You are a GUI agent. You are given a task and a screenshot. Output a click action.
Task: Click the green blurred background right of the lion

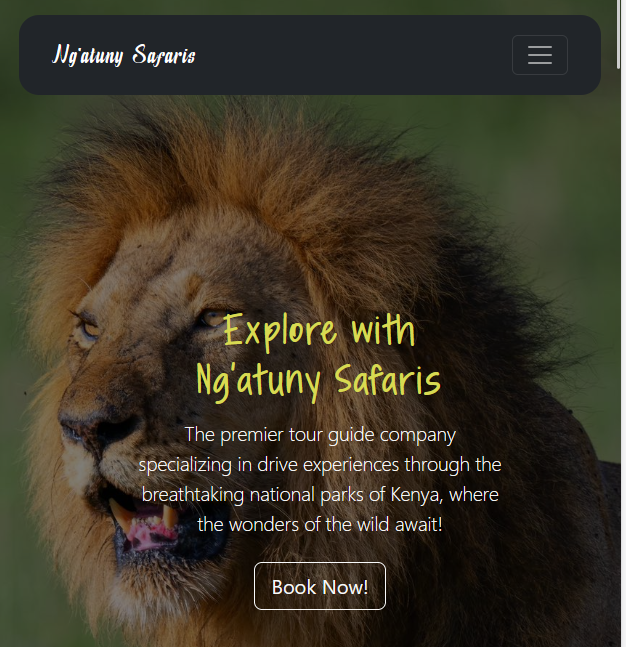tap(569, 206)
